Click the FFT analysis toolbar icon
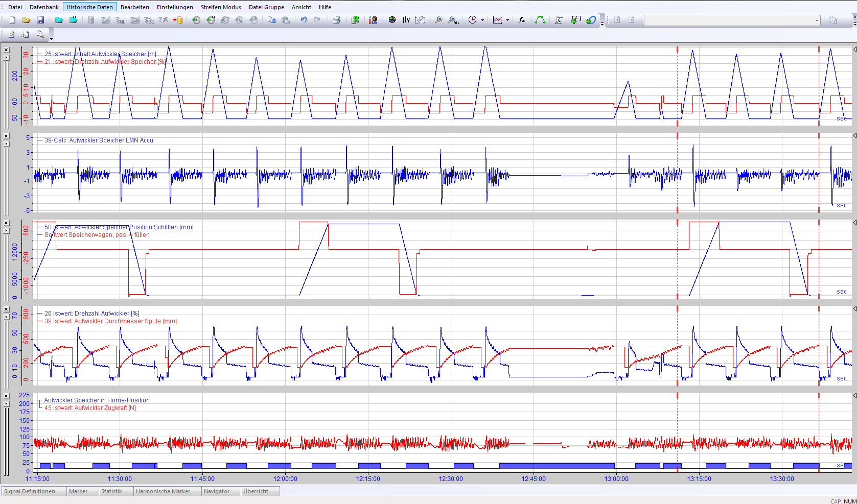 [x=576, y=20]
